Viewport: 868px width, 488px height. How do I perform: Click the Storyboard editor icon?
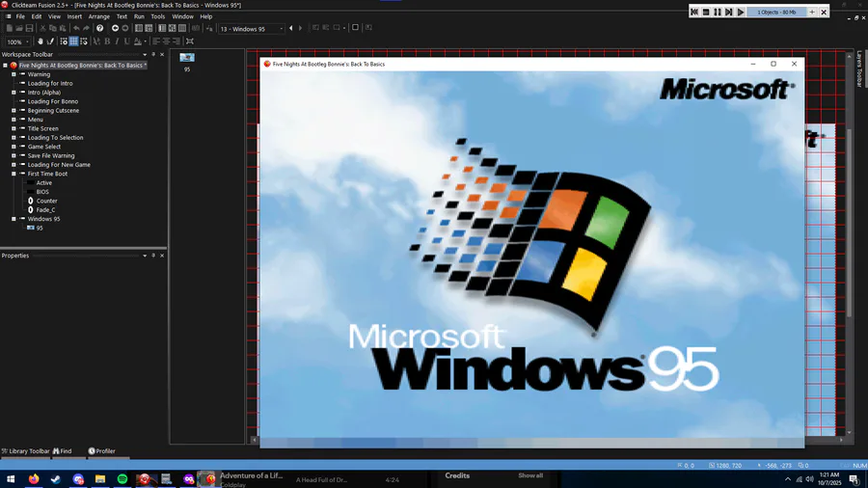(x=138, y=28)
